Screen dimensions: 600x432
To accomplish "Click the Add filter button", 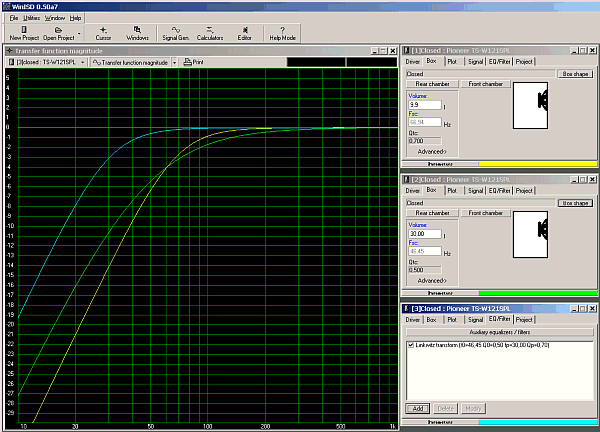I will 416,408.
